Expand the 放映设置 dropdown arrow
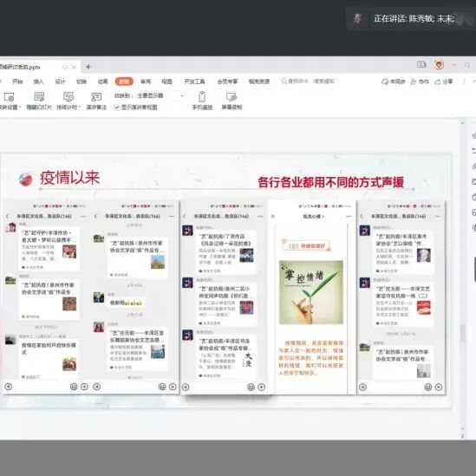The width and height of the screenshot is (476, 476). point(20,108)
